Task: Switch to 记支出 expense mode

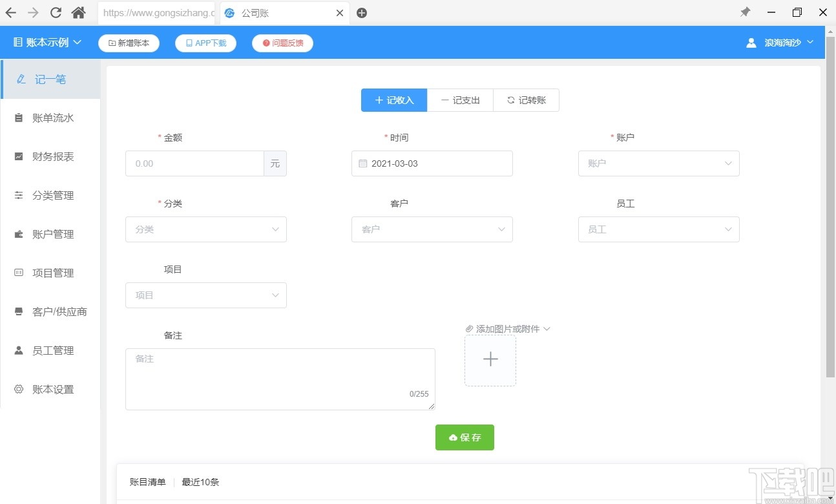Action: coord(460,100)
